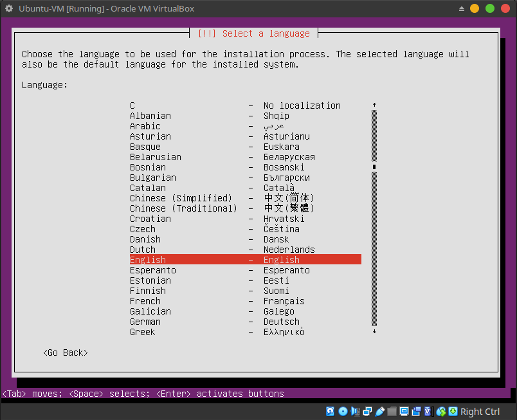The width and height of the screenshot is (517, 420).
Task: Select Greek in the language list
Action: click(246, 332)
